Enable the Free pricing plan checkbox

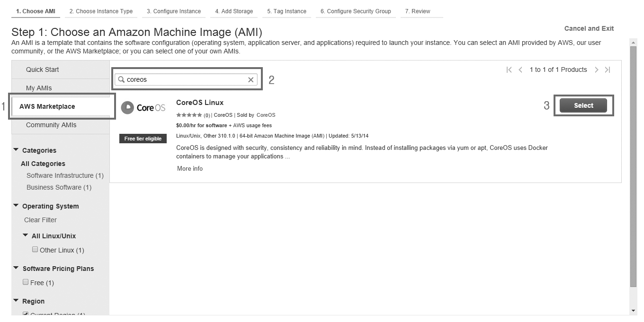[x=26, y=282]
